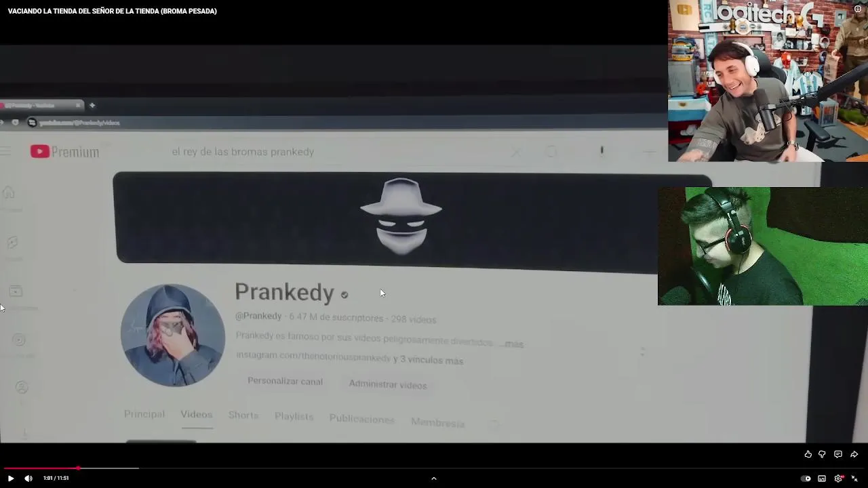Click the 6.47 M de suscriptores text
This screenshot has width=868, height=488.
point(336,318)
